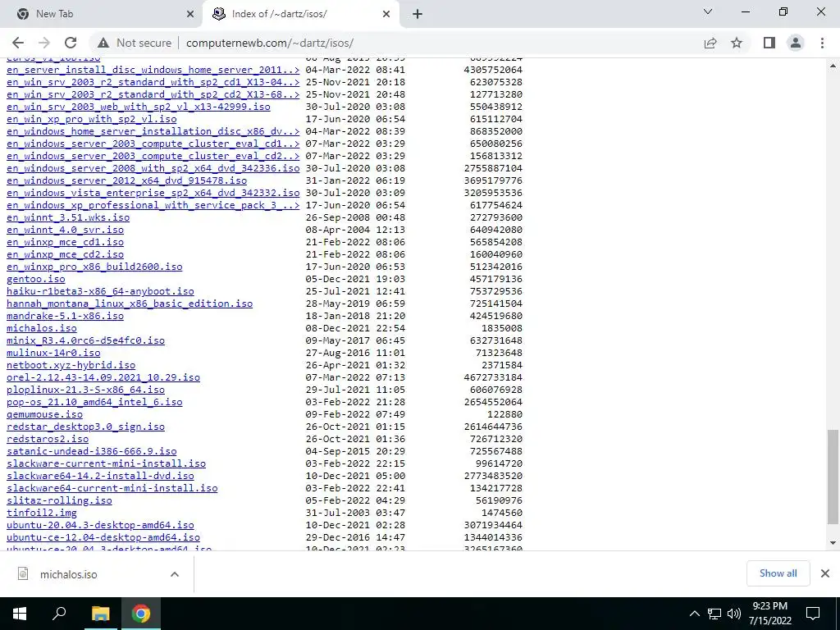Viewport: 840px width, 630px height.
Task: Reload the page with the refresh icon
Action: (71, 43)
